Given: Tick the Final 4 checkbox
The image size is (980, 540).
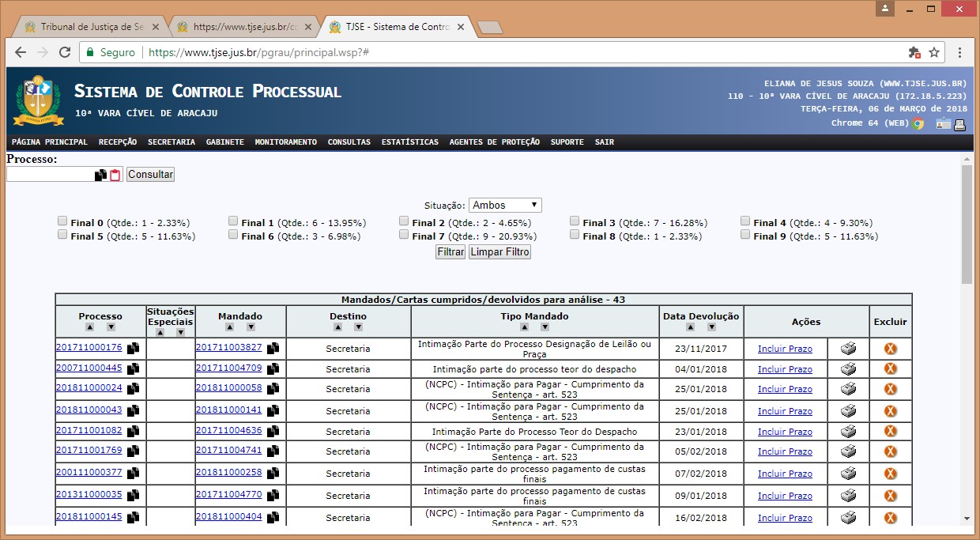Looking at the screenshot, I should (745, 221).
